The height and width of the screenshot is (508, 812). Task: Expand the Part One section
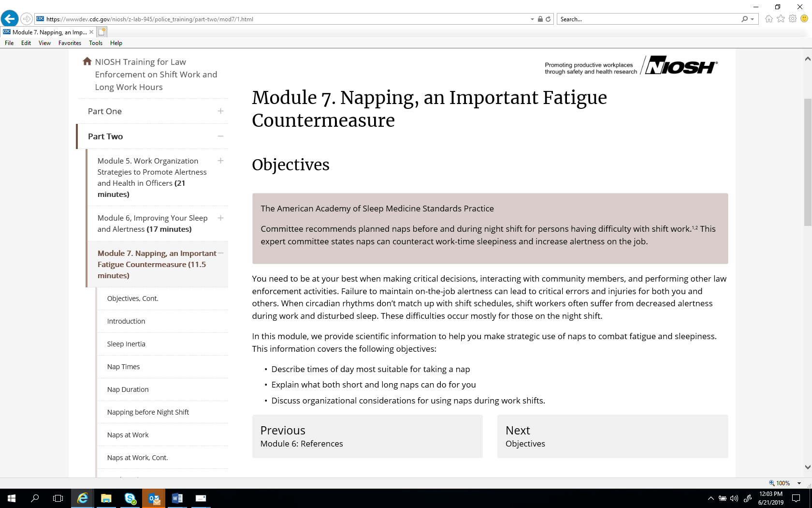(220, 111)
